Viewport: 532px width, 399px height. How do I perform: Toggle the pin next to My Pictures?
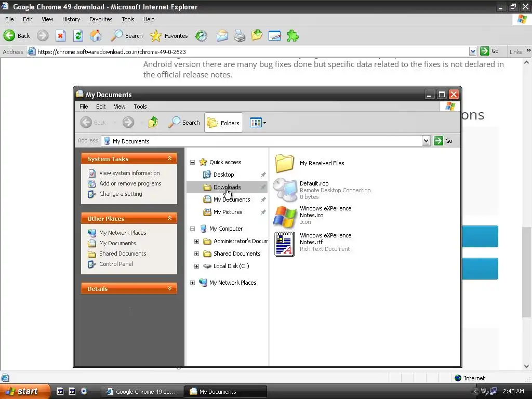(263, 212)
